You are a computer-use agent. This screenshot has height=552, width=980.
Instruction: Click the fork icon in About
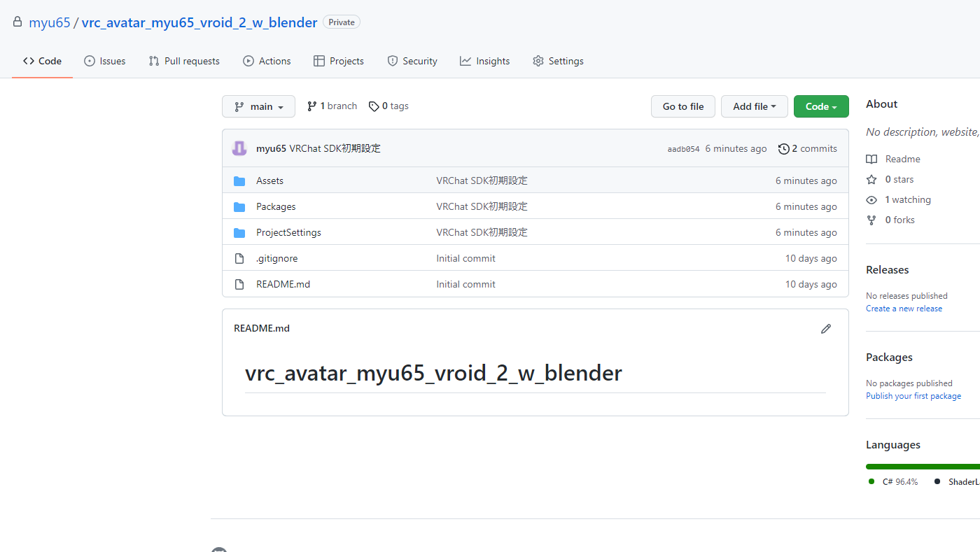point(871,220)
